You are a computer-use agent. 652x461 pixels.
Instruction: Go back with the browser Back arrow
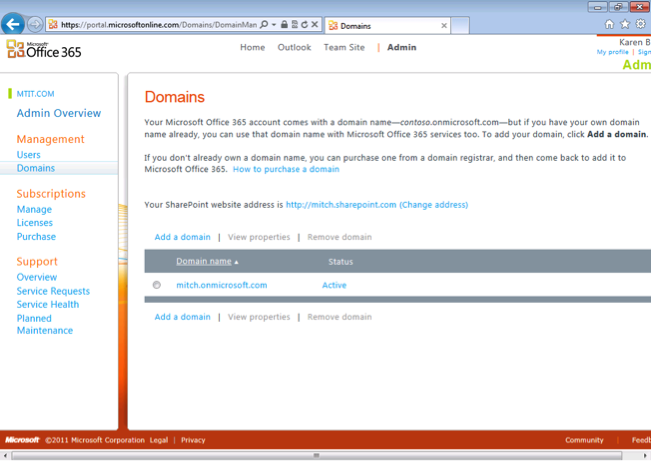pos(13,24)
